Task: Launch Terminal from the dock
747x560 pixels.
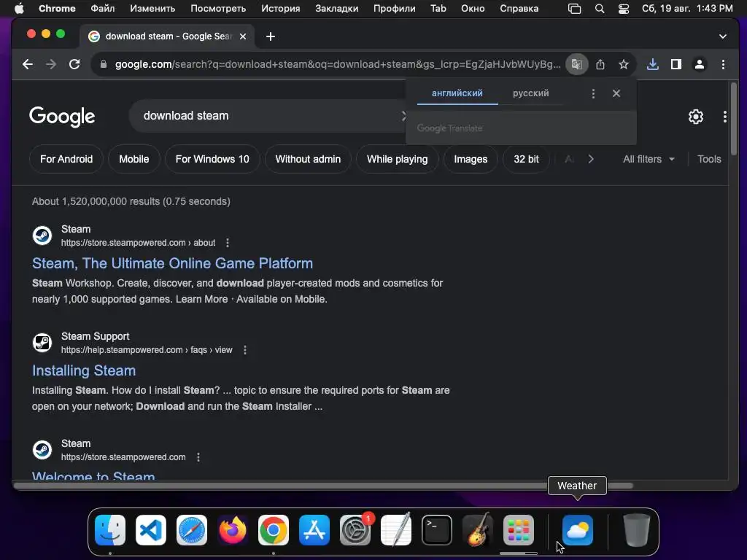Action: coord(437,530)
